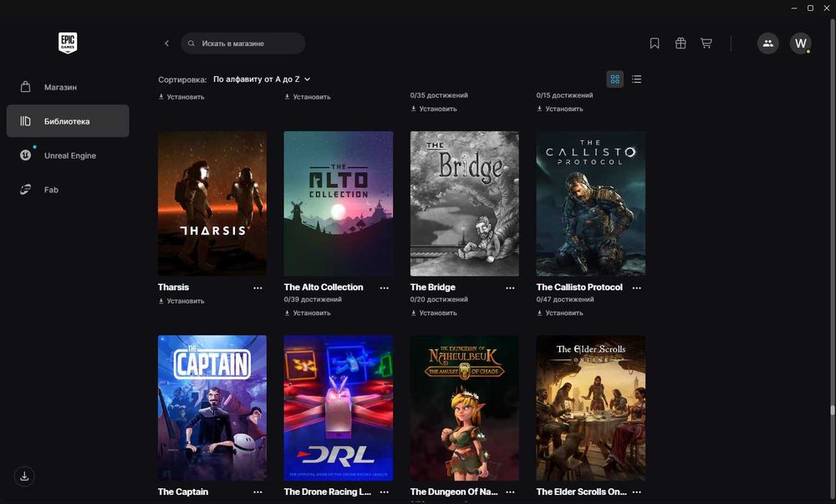This screenshot has width=836, height=504.
Task: Open The Elder Scrolls Online options menu
Action: point(636,492)
